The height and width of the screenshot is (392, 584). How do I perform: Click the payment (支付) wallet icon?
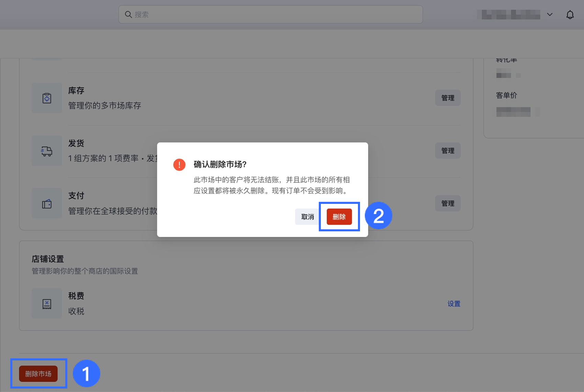click(x=47, y=204)
